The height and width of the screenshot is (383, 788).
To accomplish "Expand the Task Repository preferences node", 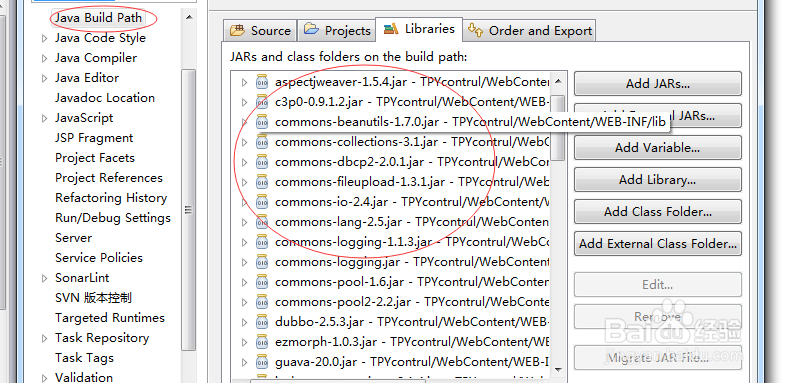I will click(x=44, y=338).
